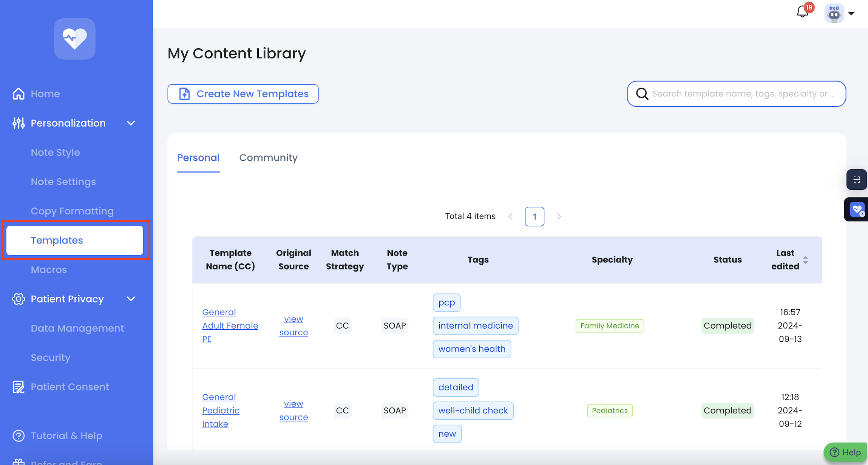Collapse the Personalization section chevron
This screenshot has height=465, width=868.
131,123
